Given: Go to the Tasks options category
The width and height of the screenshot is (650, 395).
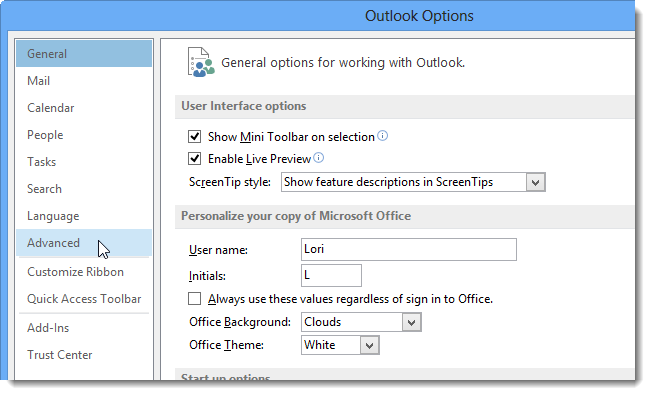Looking at the screenshot, I should click(84, 162).
